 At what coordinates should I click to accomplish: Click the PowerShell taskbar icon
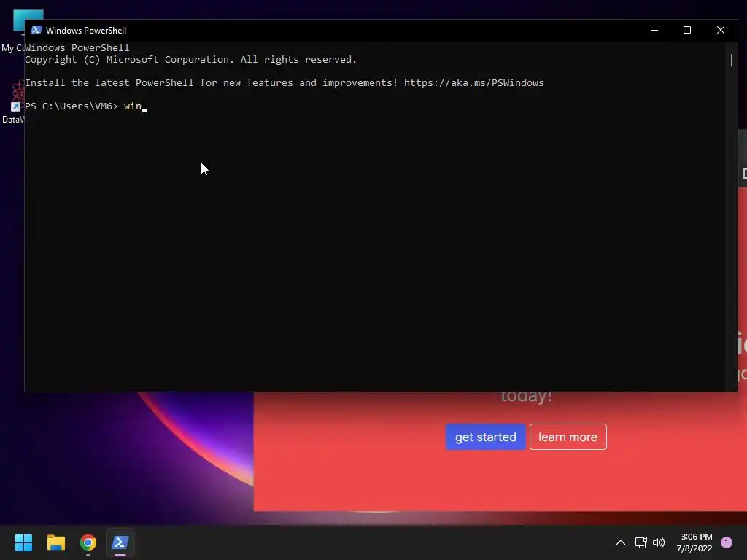120,542
